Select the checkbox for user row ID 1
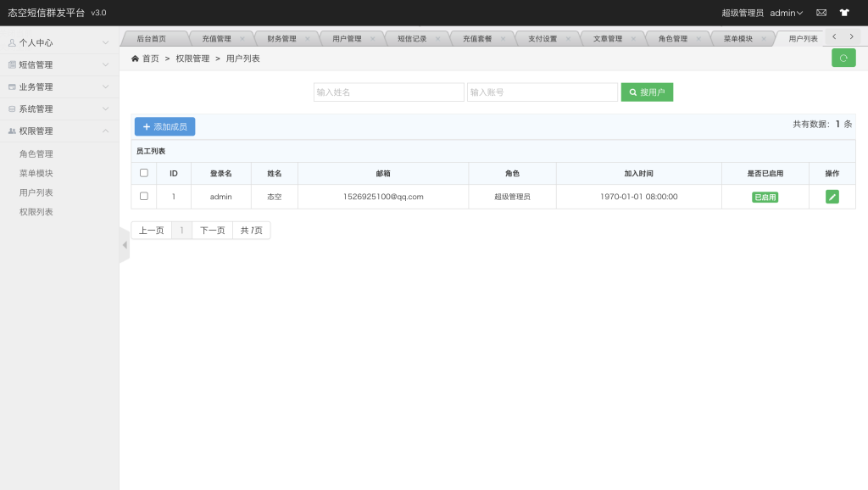This screenshot has height=490, width=868. (x=143, y=196)
